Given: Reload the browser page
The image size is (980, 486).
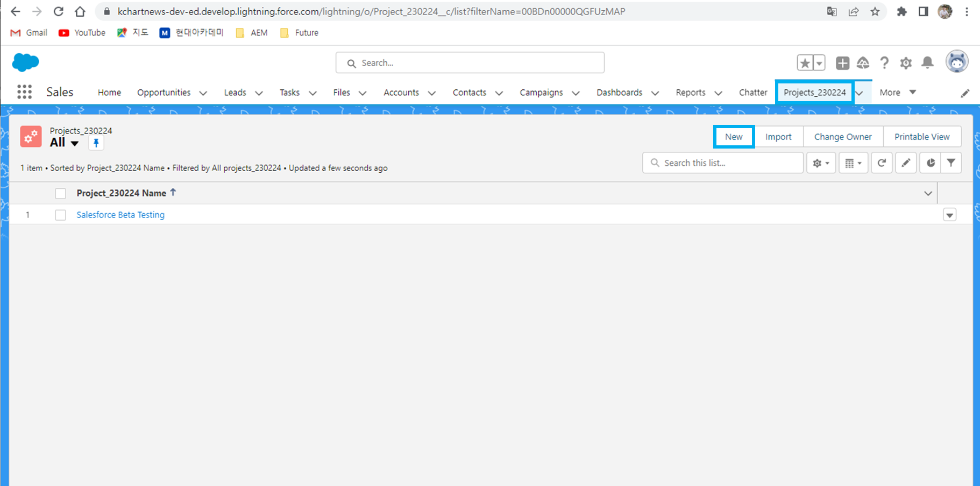Looking at the screenshot, I should pyautogui.click(x=59, y=11).
